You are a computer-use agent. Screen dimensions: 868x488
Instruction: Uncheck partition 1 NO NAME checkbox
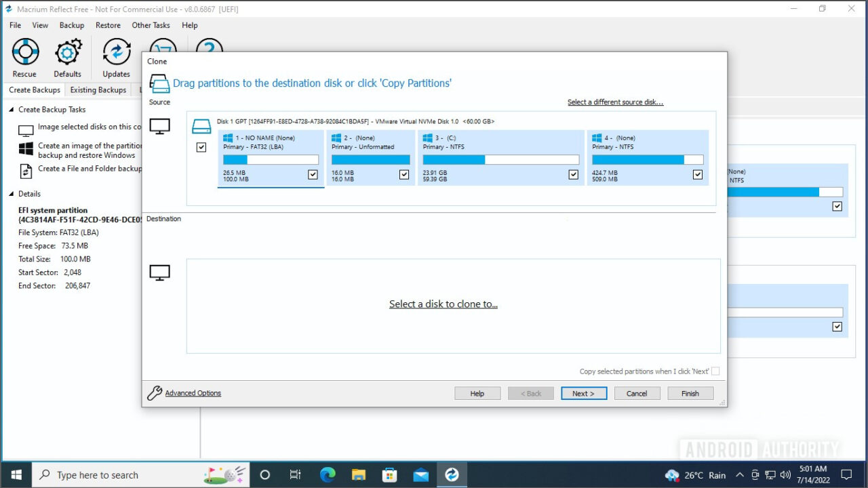click(313, 175)
